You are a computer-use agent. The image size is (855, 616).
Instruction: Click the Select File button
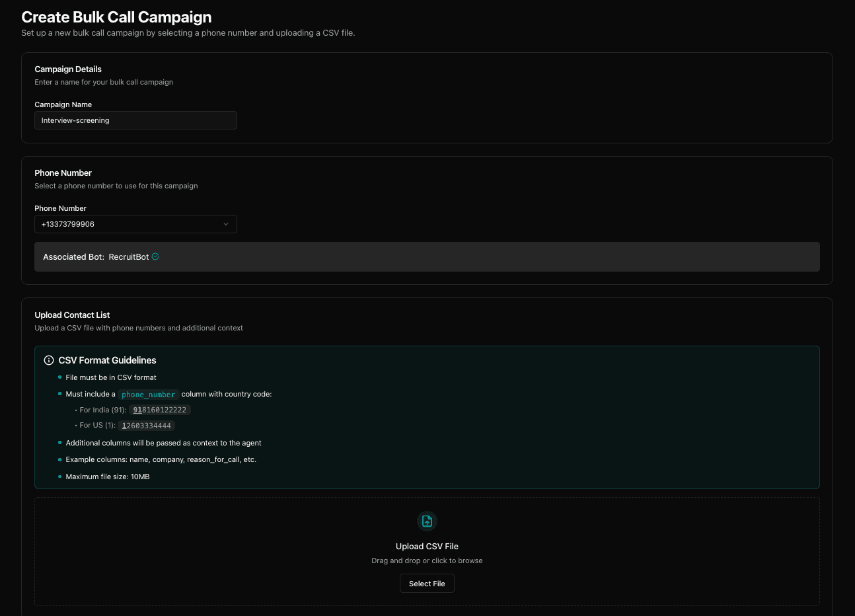[427, 583]
